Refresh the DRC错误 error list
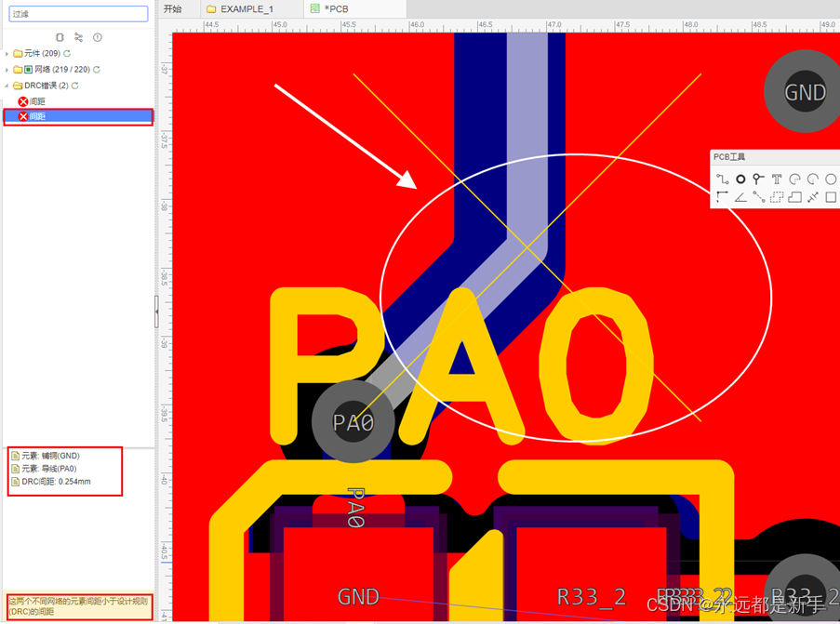Image resolution: width=840 pixels, height=624 pixels. (x=75, y=85)
